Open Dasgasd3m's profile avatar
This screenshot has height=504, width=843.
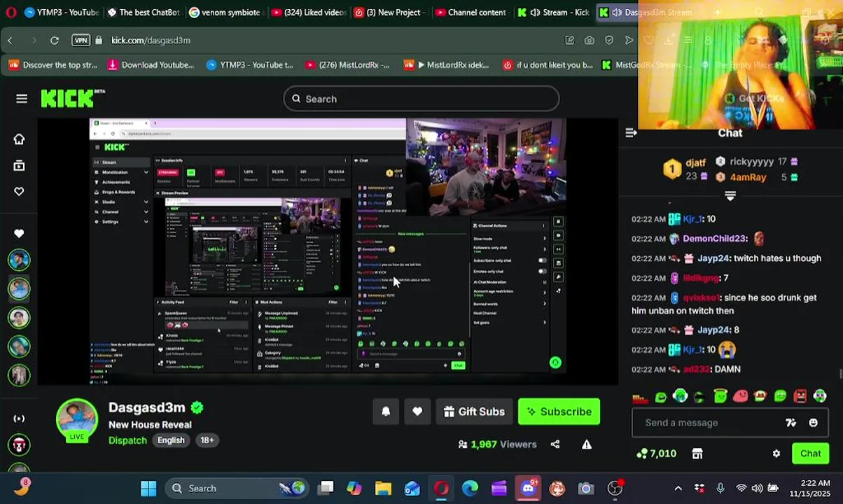pyautogui.click(x=77, y=421)
